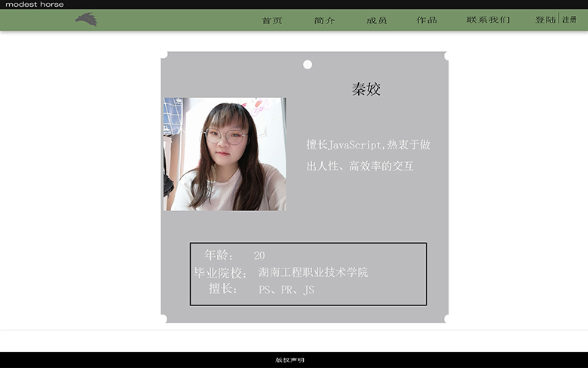Click the JavaScript skill description text

[x=368, y=155]
